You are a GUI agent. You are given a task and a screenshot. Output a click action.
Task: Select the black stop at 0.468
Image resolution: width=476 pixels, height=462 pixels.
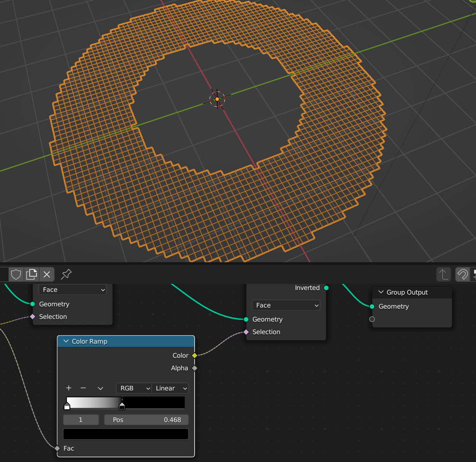[x=122, y=406]
